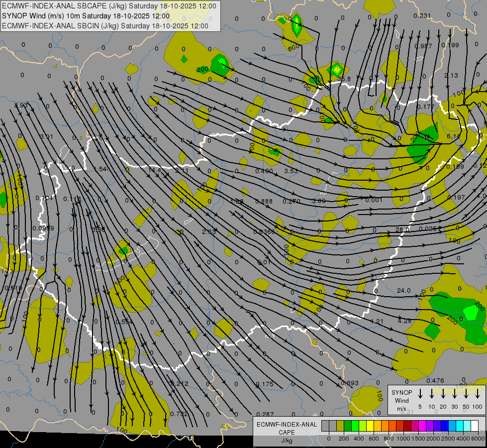Click the 0.693 value on the map

pyautogui.click(x=350, y=383)
